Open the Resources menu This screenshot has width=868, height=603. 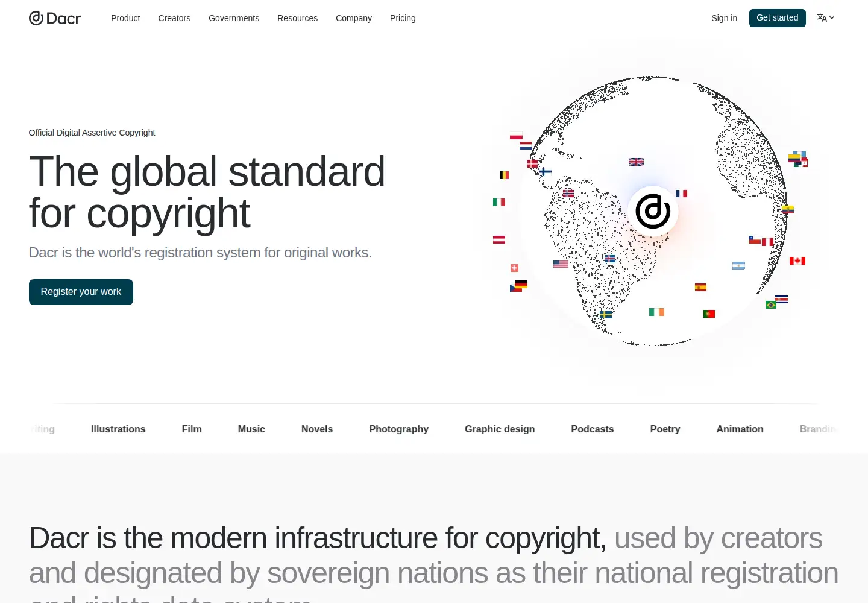click(x=297, y=18)
